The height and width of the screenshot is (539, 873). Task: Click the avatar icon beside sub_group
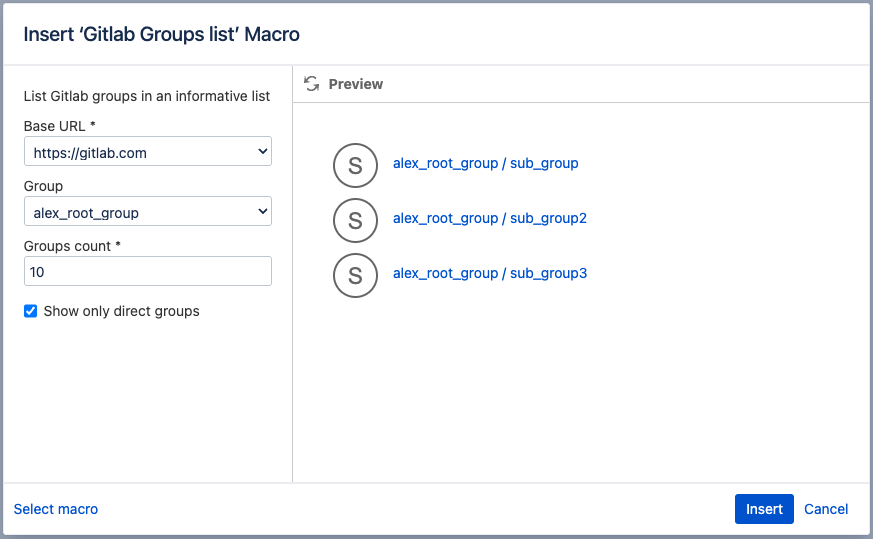coord(355,166)
